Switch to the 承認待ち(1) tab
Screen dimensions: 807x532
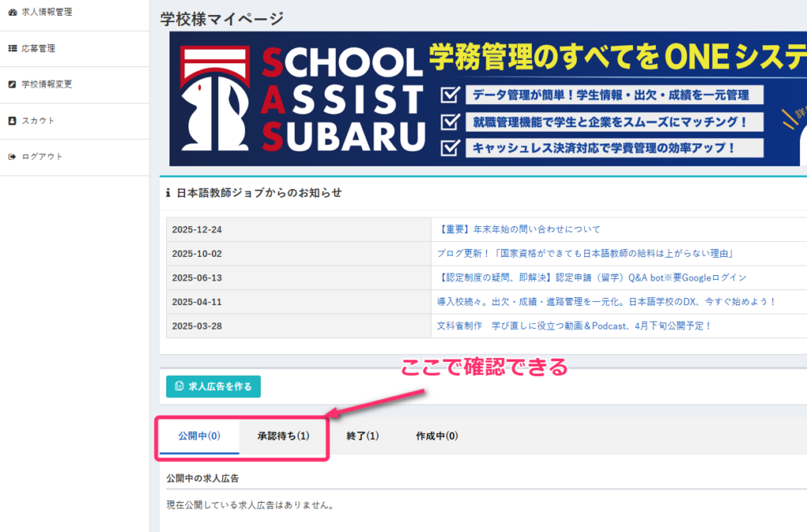283,436
